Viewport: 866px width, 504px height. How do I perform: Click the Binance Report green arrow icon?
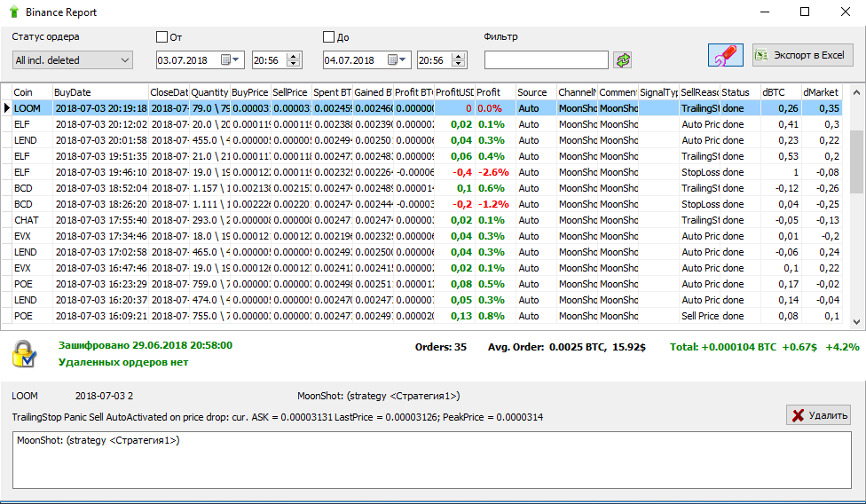pos(14,12)
